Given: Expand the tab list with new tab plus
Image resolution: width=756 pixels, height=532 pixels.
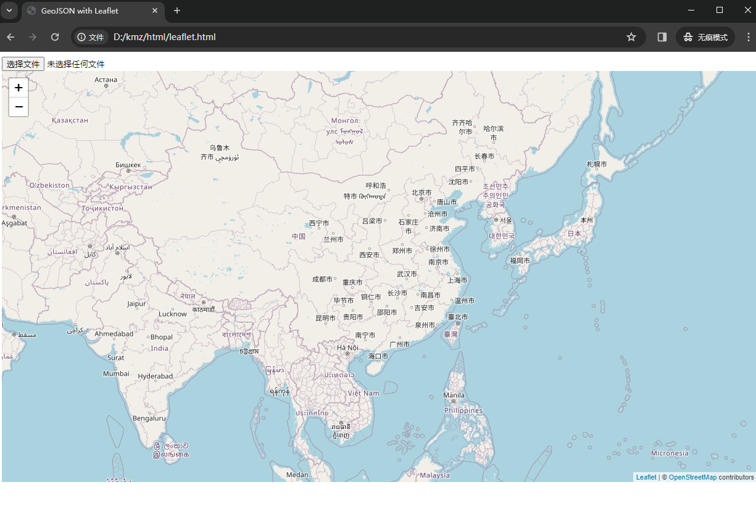Looking at the screenshot, I should coord(177,10).
